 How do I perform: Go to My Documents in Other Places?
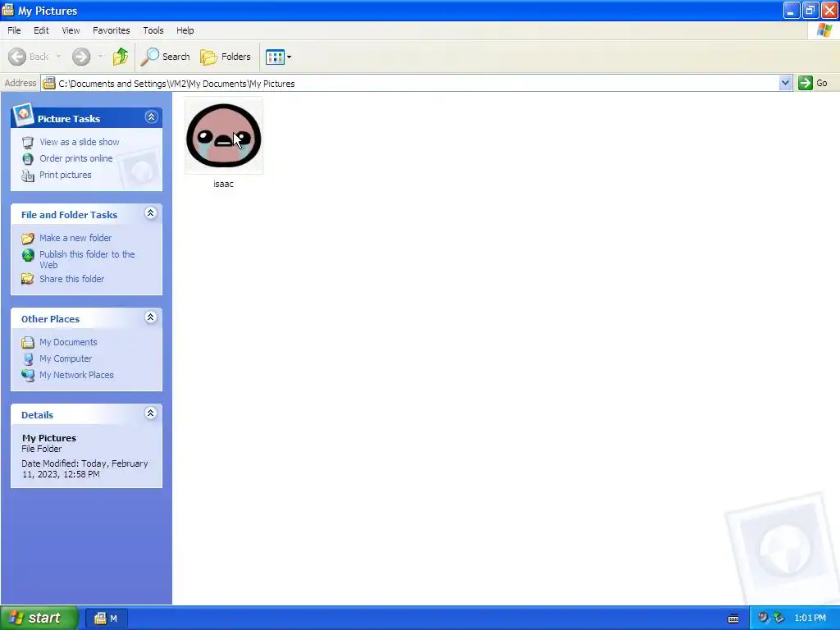68,342
